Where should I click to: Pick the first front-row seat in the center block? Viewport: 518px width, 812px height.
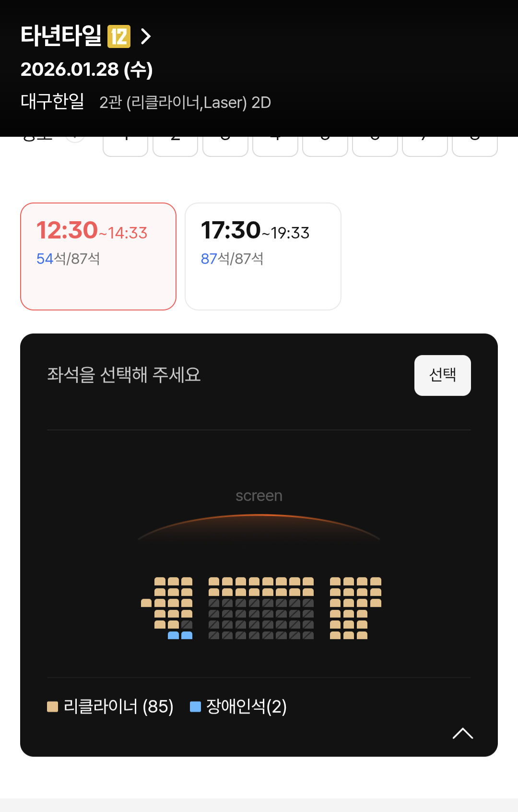pos(214,581)
